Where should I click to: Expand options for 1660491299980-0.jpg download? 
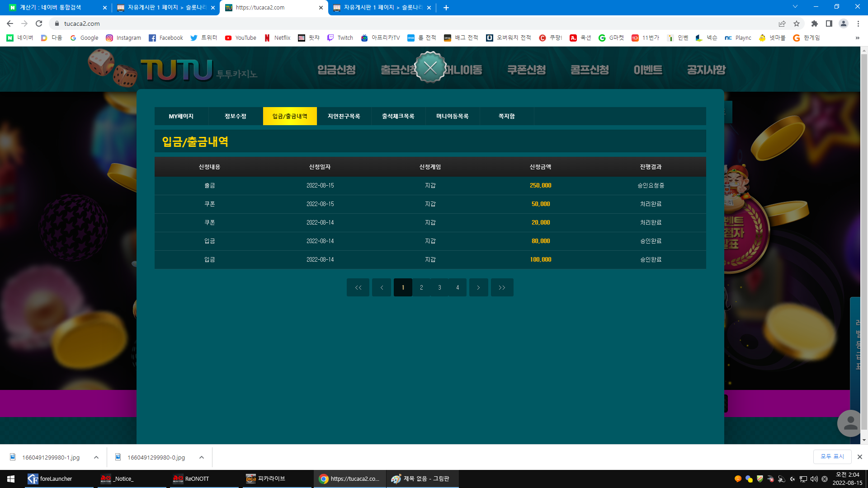coord(202,457)
